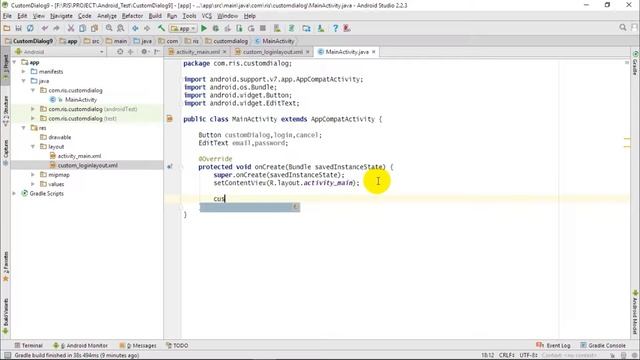Open the TODO tool window

click(177, 345)
